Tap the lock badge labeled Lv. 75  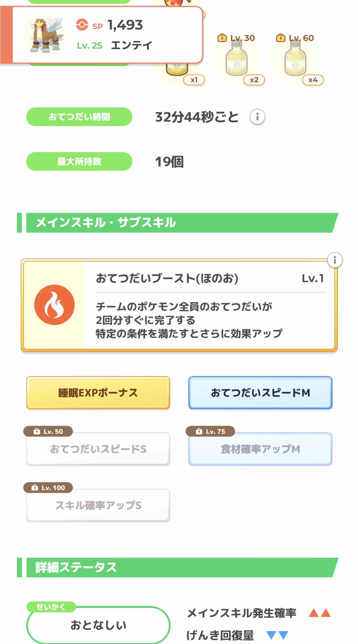[x=210, y=431]
